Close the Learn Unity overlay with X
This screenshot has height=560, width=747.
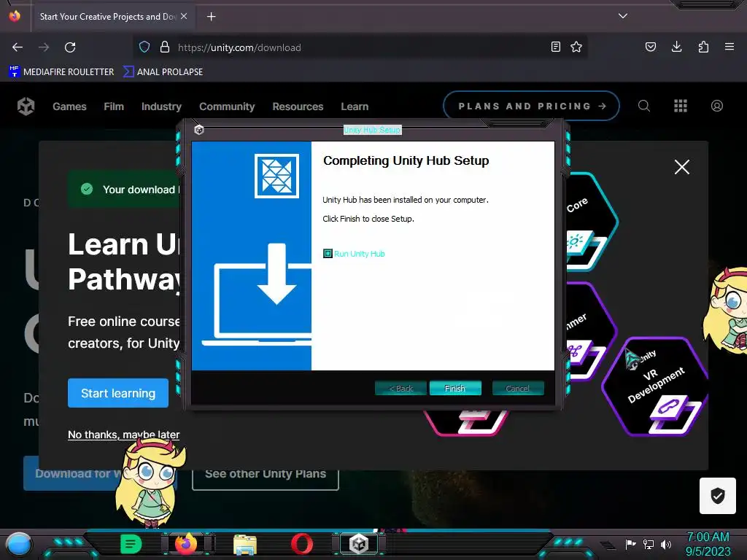[682, 167]
